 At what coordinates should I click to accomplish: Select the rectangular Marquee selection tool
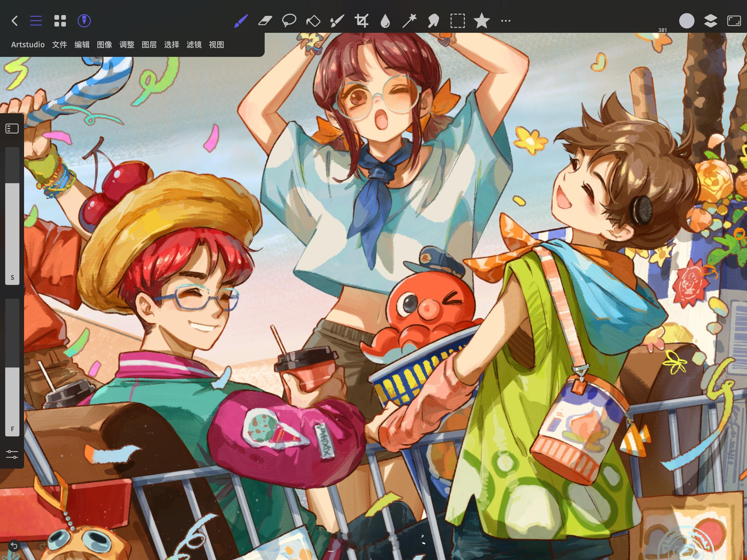click(x=458, y=21)
